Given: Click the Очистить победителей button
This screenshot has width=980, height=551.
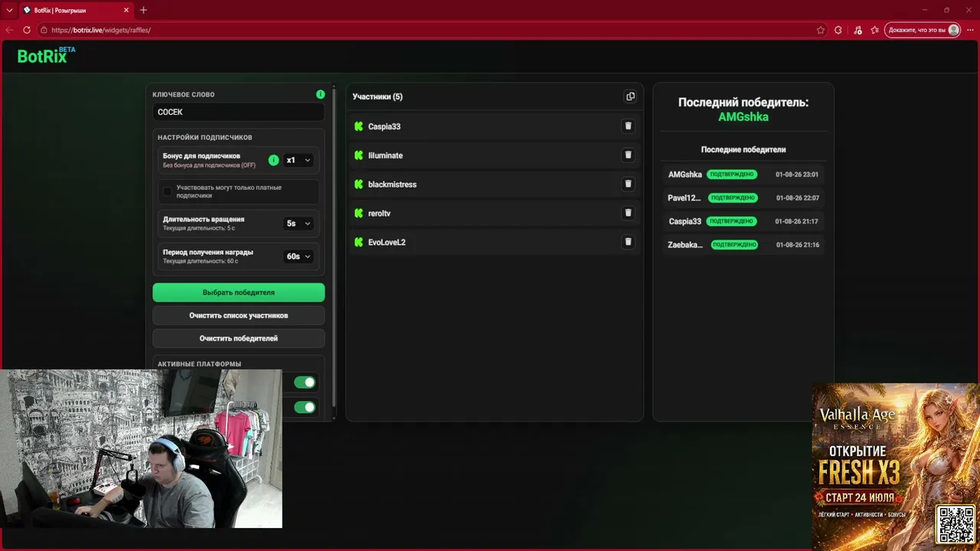Looking at the screenshot, I should tap(239, 338).
